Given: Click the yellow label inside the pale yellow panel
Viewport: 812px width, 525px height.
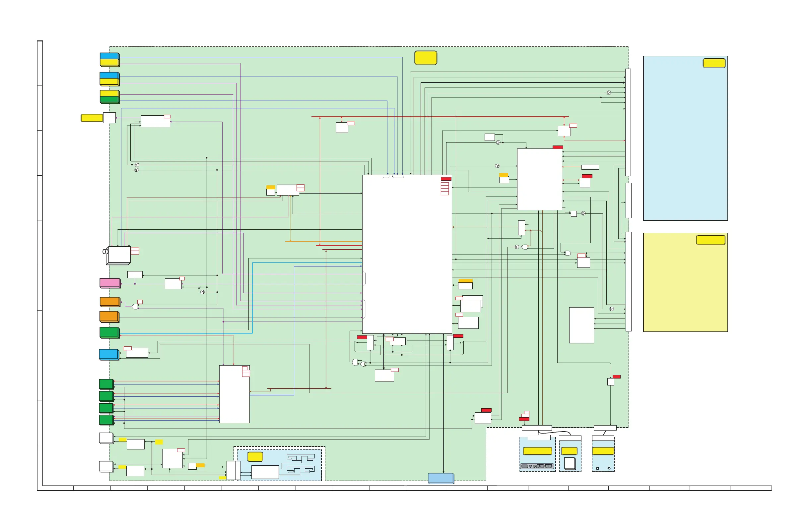Looking at the screenshot, I should tap(711, 240).
